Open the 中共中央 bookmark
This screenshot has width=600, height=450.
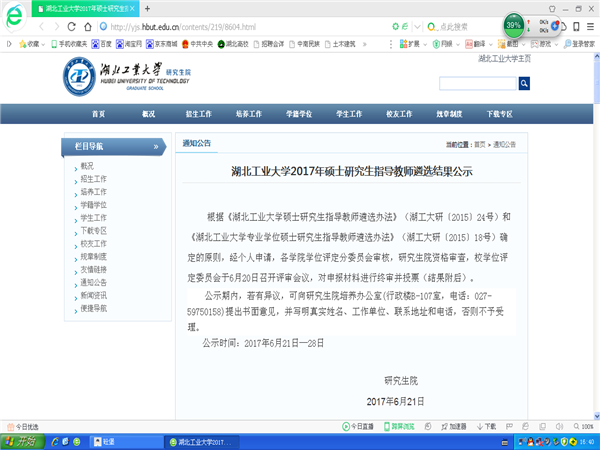(197, 44)
